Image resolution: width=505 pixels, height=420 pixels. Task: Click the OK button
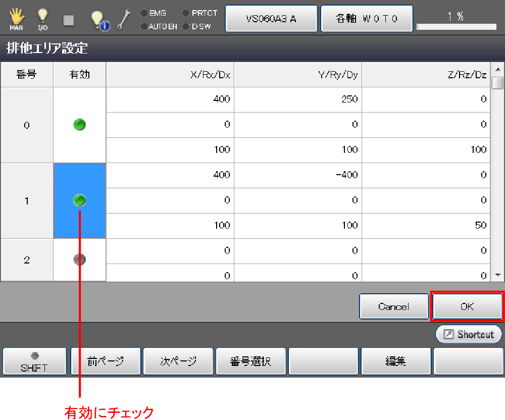point(467,306)
